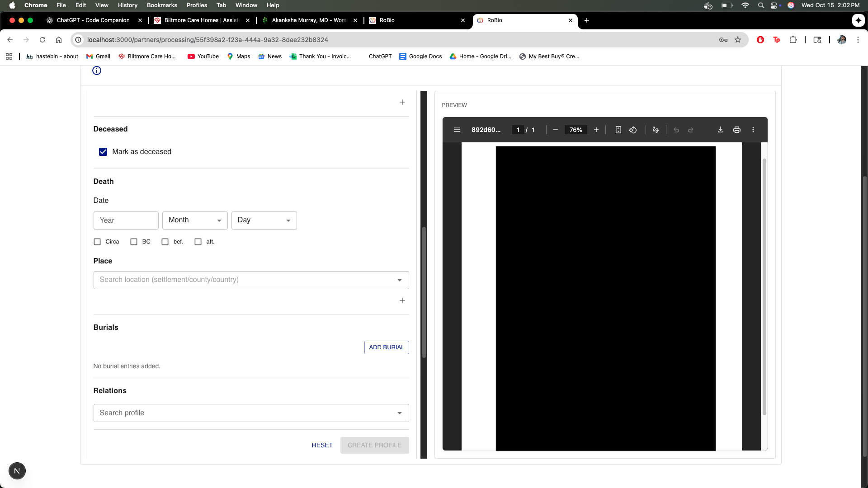Download the PDF from preview toolbar

(x=721, y=130)
